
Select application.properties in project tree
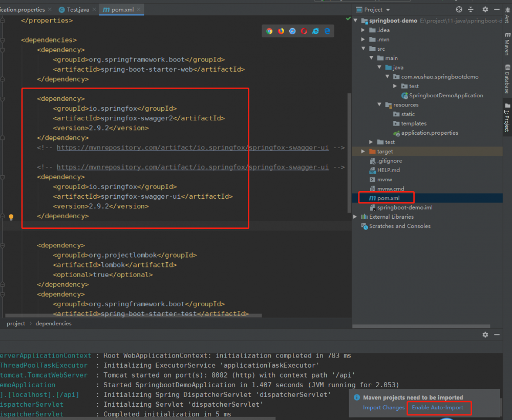point(429,133)
